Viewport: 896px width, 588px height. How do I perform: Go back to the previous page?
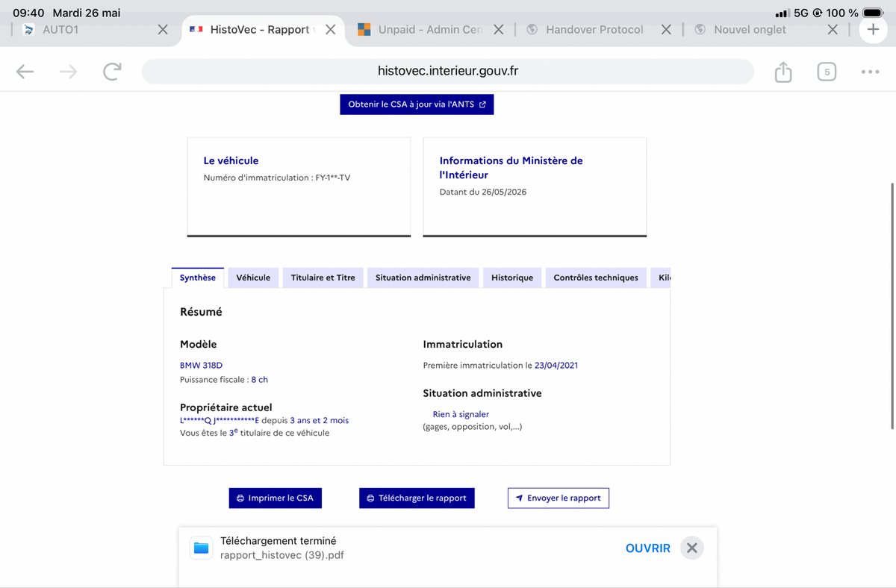[x=25, y=72]
